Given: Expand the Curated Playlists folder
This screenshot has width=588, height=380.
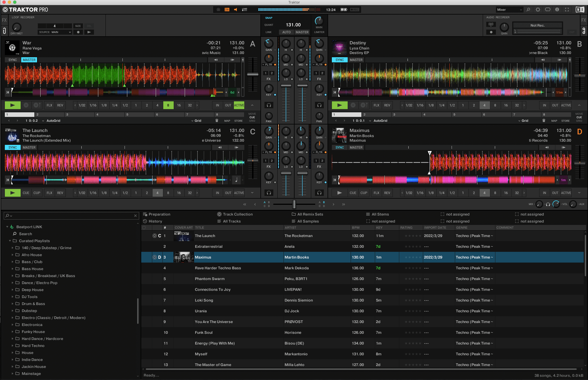Looking at the screenshot, I should 10,241.
